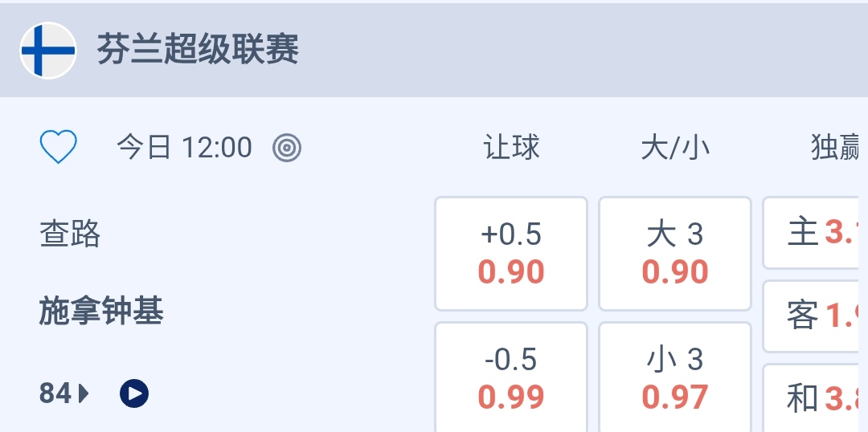Screen dimensions: 868x432
Task: Choose the 主 home win odds
Action: coord(815,233)
